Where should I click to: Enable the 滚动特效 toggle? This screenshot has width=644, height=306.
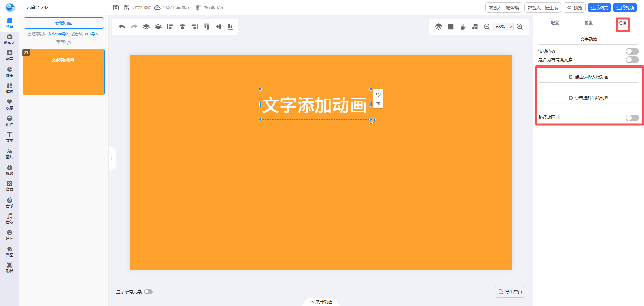click(x=632, y=51)
